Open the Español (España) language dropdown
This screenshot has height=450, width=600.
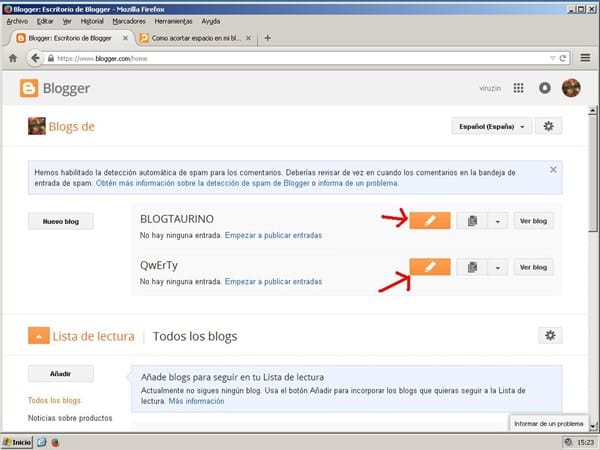[492, 126]
